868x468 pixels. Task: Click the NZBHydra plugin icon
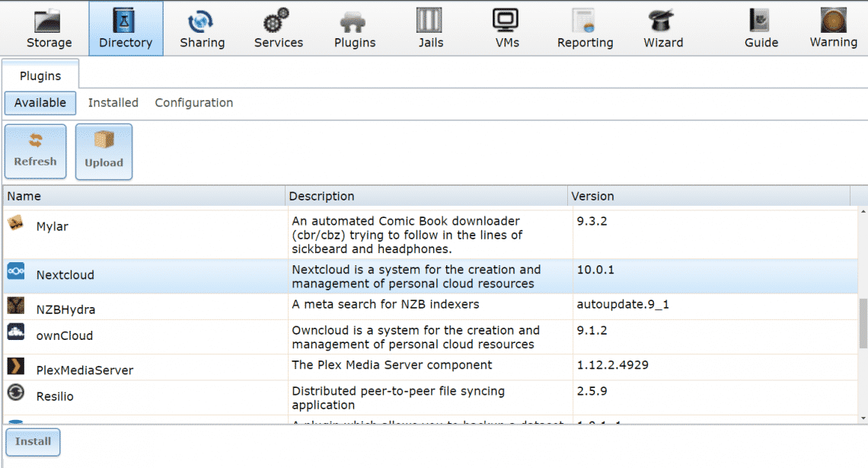pos(15,305)
